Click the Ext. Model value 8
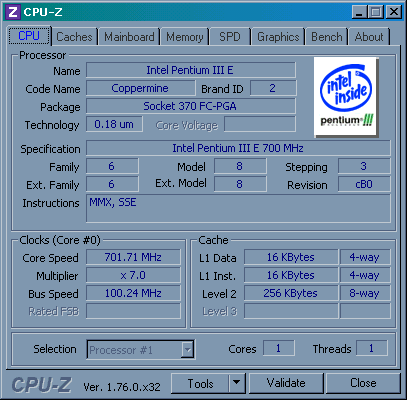Screen dimensions: 407x400 (x=240, y=184)
